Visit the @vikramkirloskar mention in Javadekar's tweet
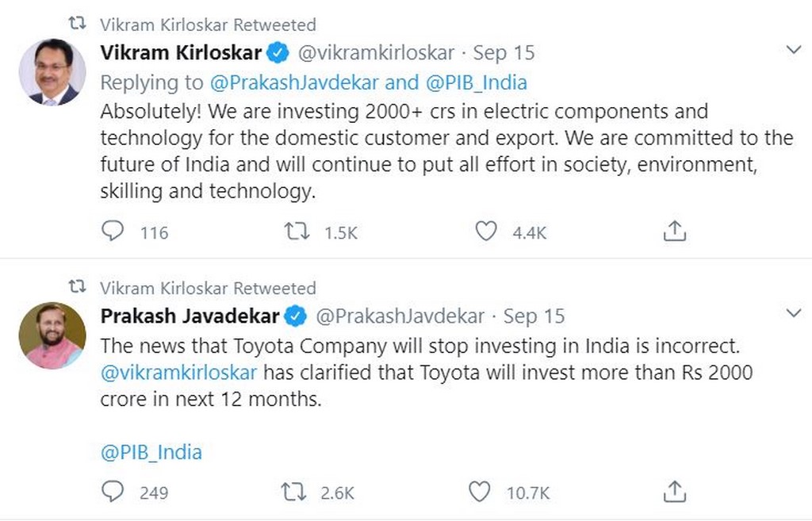 click(180, 372)
